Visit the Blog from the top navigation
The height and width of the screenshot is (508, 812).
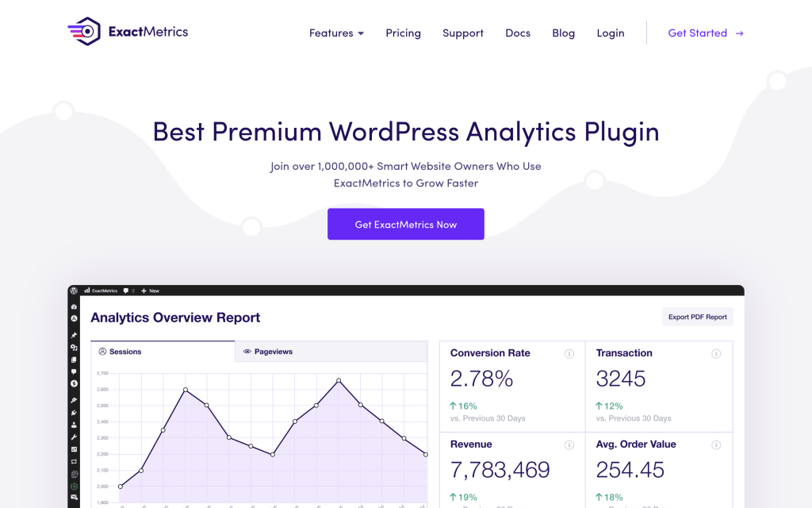[564, 33]
